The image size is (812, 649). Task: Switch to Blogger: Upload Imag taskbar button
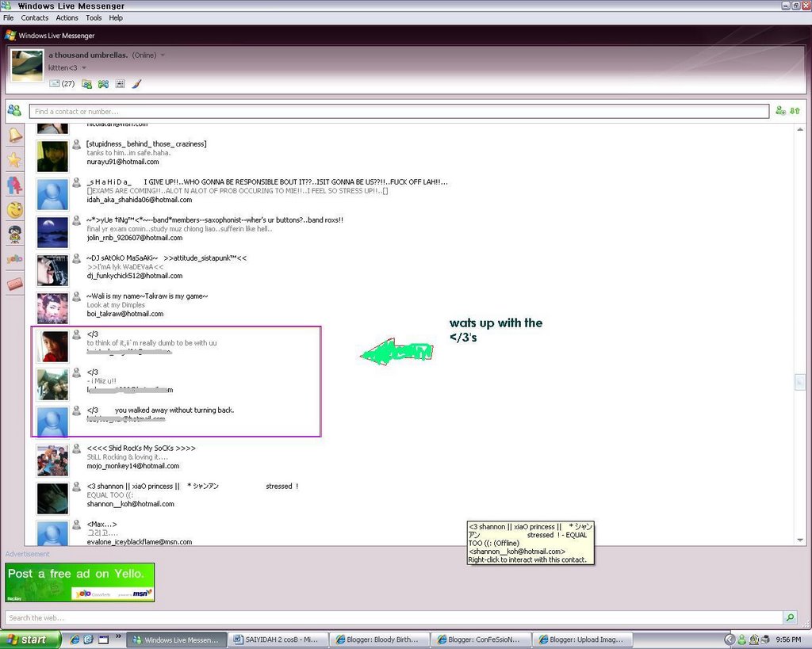[582, 639]
